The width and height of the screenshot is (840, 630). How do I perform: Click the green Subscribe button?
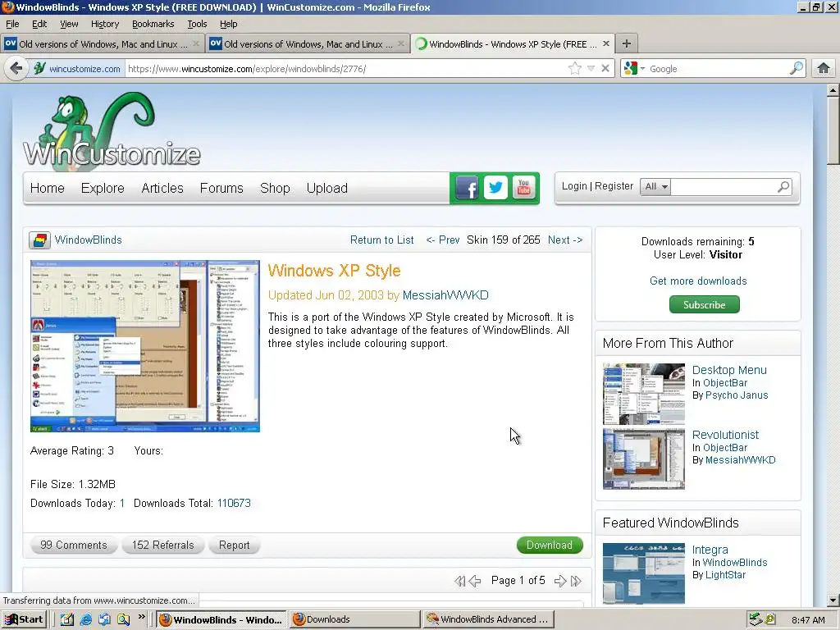[x=705, y=304]
